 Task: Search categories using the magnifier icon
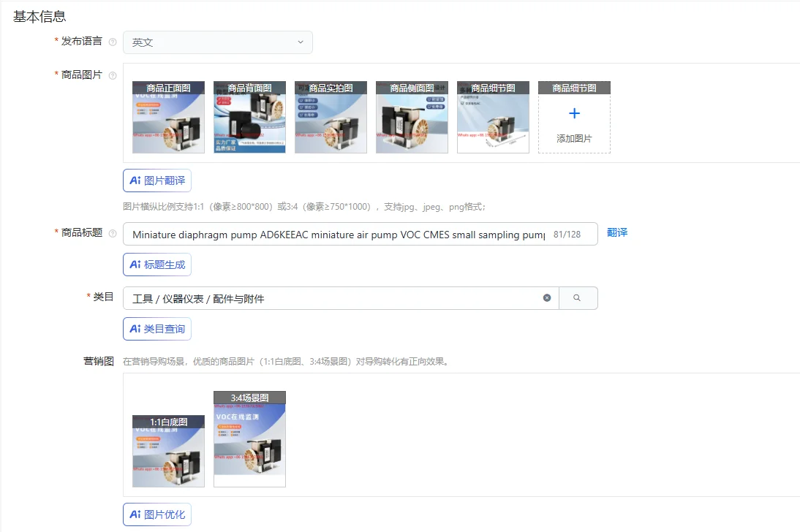[x=577, y=298]
